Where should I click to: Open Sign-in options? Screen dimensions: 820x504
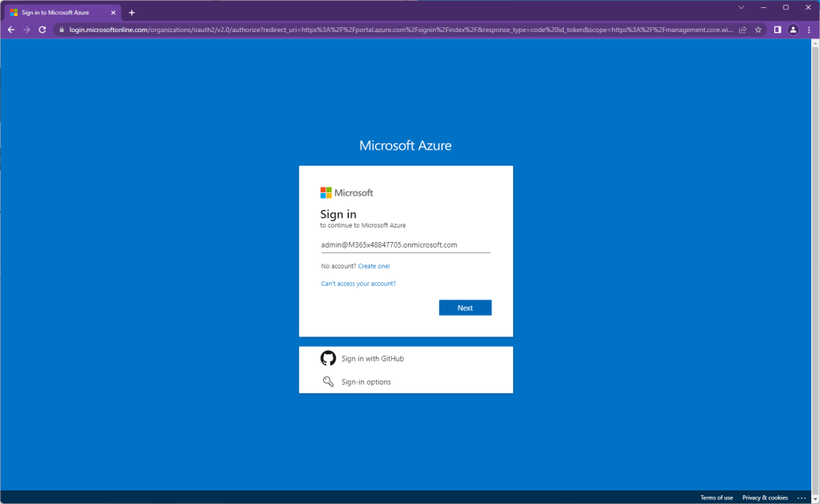[x=366, y=382]
